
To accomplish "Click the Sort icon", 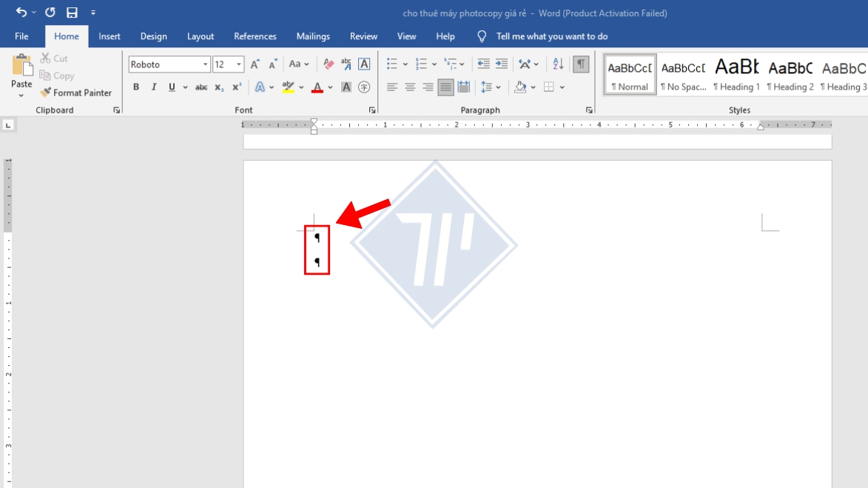I will coord(558,64).
